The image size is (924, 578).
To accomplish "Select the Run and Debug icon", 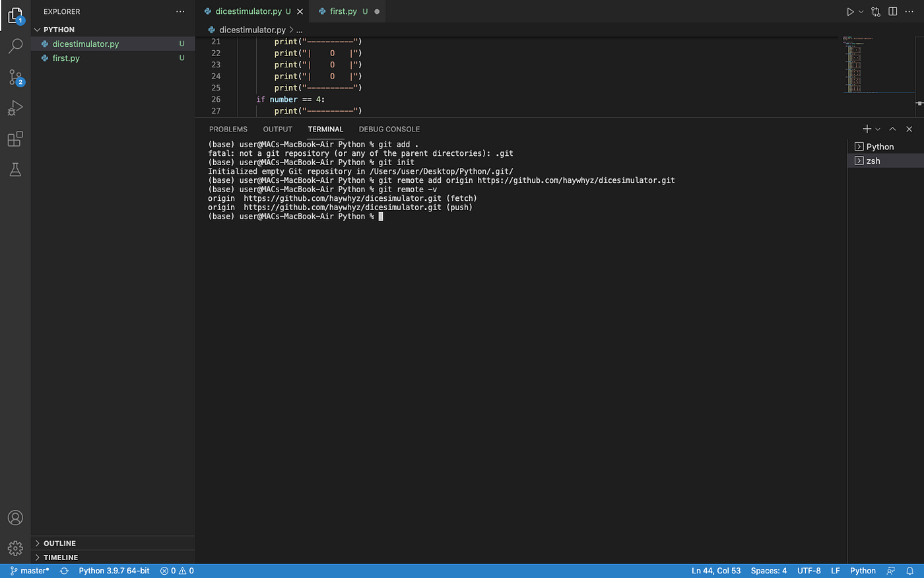I will tap(15, 108).
